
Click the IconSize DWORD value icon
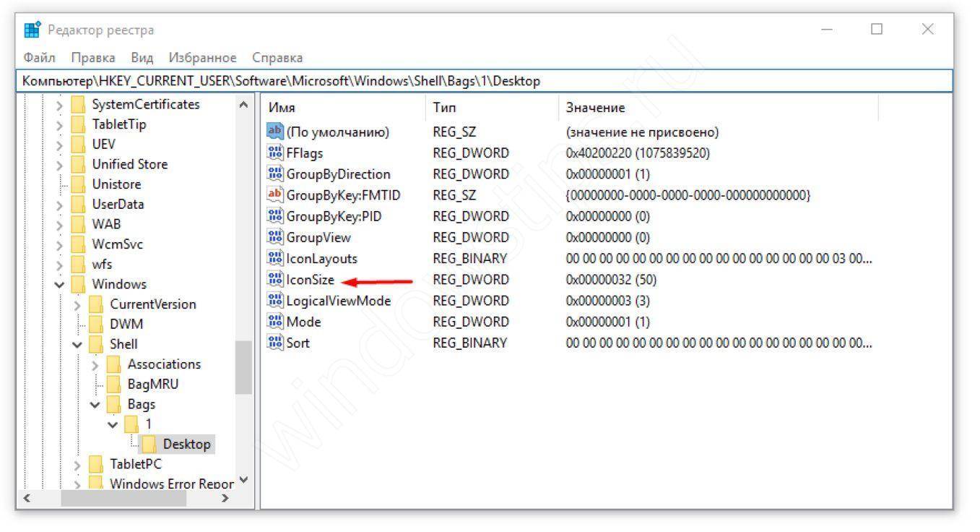[x=275, y=280]
